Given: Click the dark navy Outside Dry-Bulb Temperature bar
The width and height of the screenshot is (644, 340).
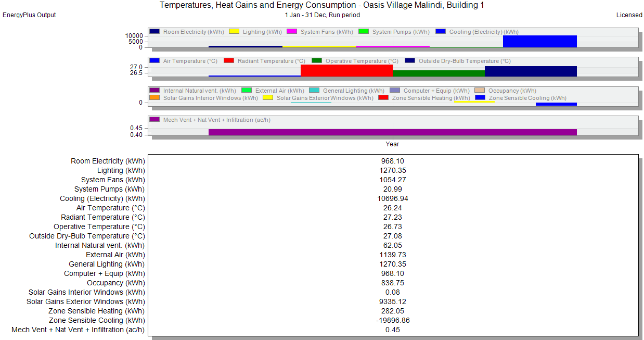Looking at the screenshot, I should coord(531,71).
